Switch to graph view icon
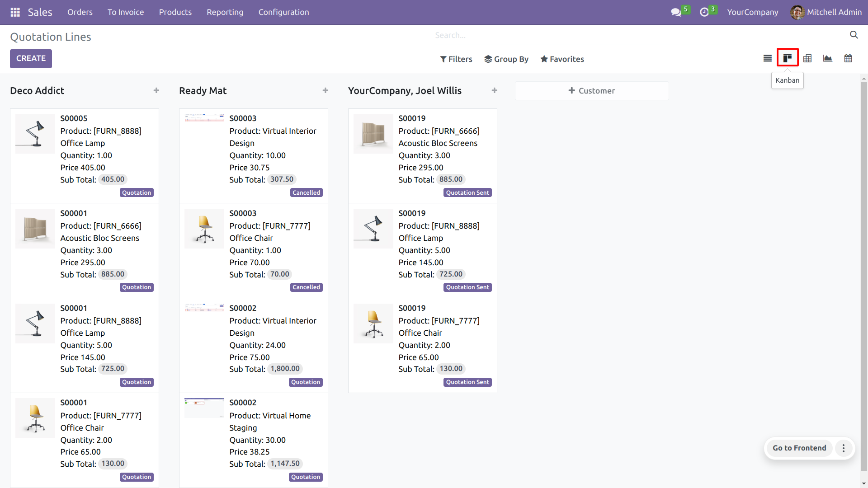 (827, 58)
